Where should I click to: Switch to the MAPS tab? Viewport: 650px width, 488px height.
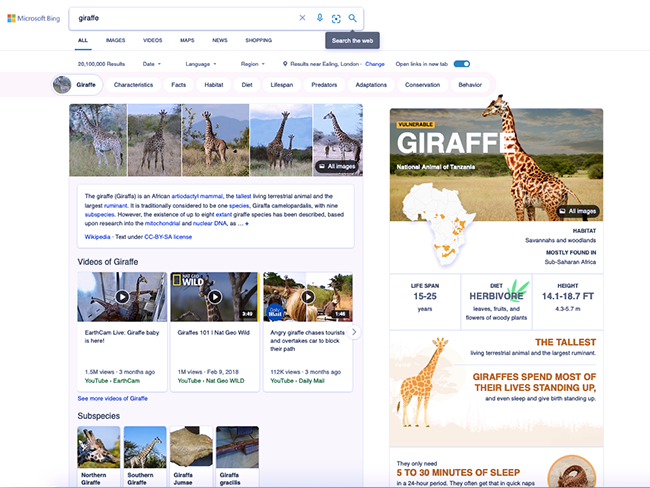coord(187,40)
